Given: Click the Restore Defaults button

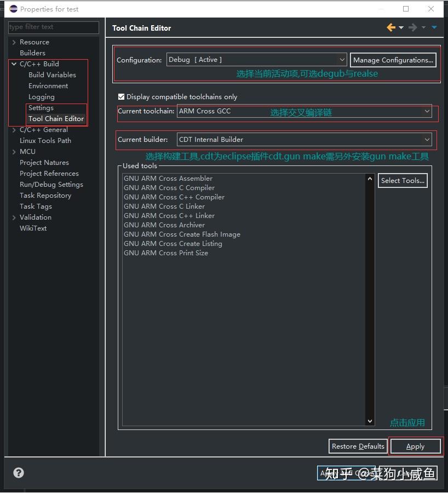Looking at the screenshot, I should point(358,446).
